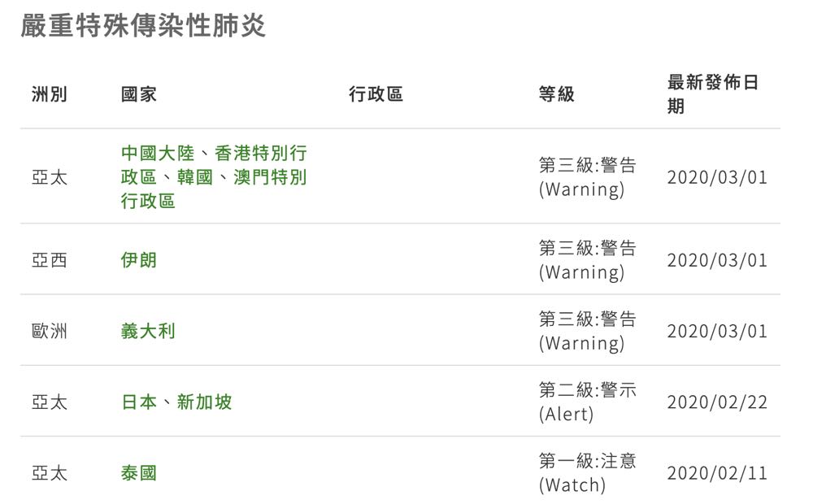Click the 等級 column header
The height and width of the screenshot is (504, 813).
pos(556,94)
